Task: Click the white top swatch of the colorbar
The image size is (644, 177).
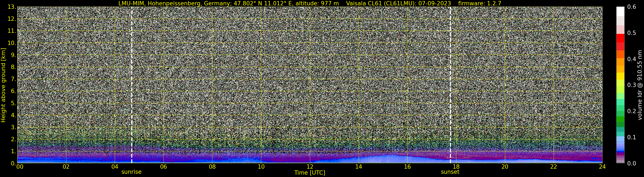Action: [620, 11]
